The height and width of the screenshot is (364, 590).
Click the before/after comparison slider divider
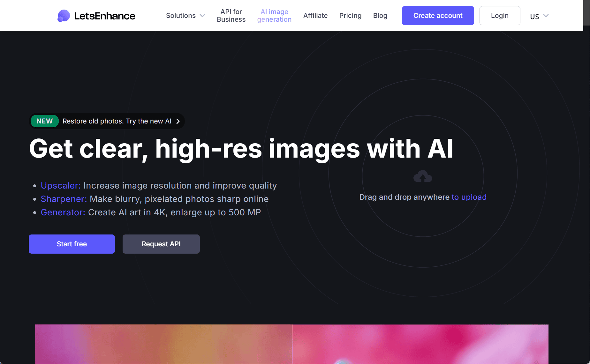pyautogui.click(x=292, y=344)
